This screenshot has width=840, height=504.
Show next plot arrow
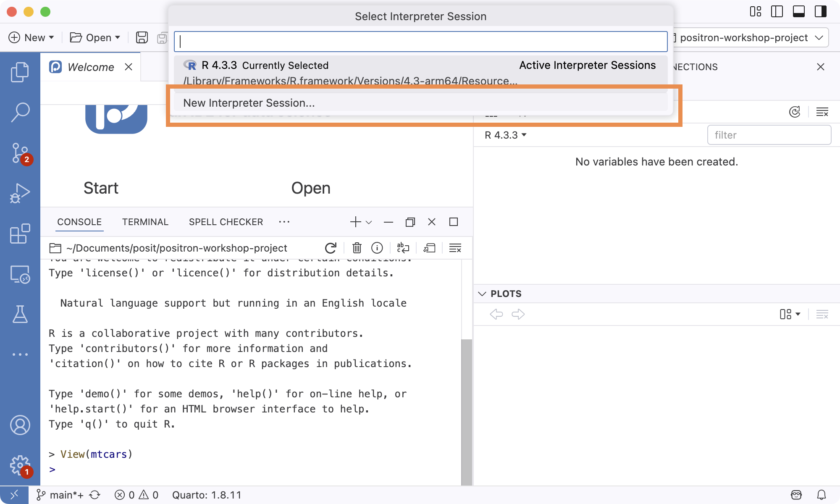(518, 314)
